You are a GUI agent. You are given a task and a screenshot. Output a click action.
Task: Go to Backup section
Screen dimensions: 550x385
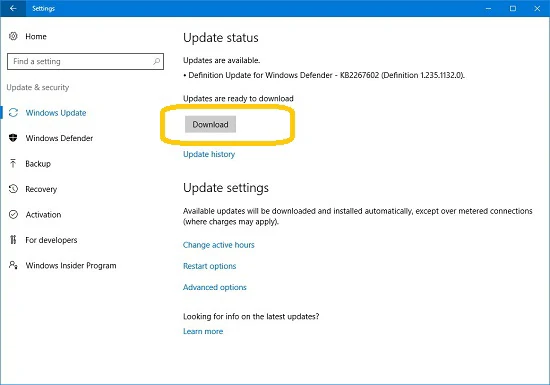pos(38,164)
